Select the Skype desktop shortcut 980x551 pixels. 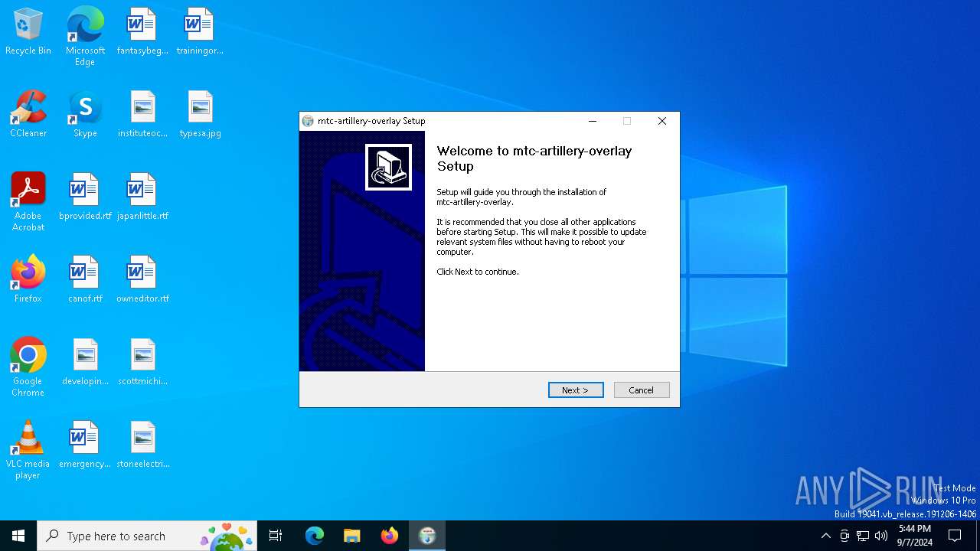(85, 114)
